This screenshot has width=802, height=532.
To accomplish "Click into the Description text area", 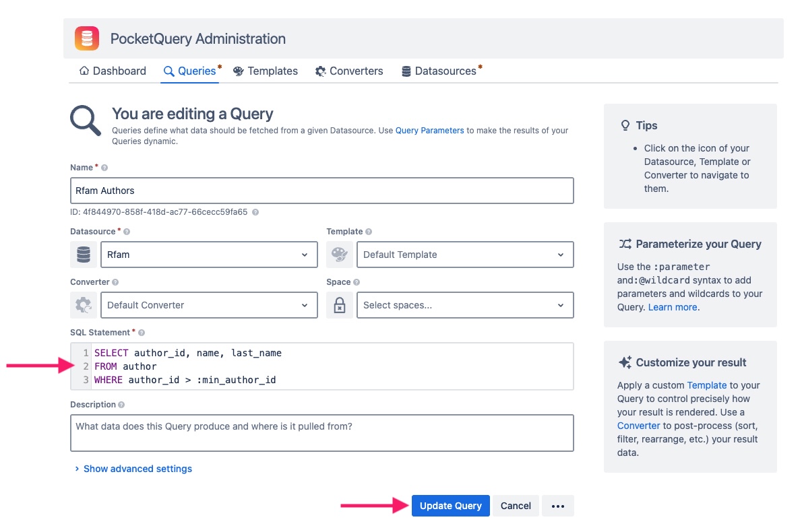I will pyautogui.click(x=321, y=433).
